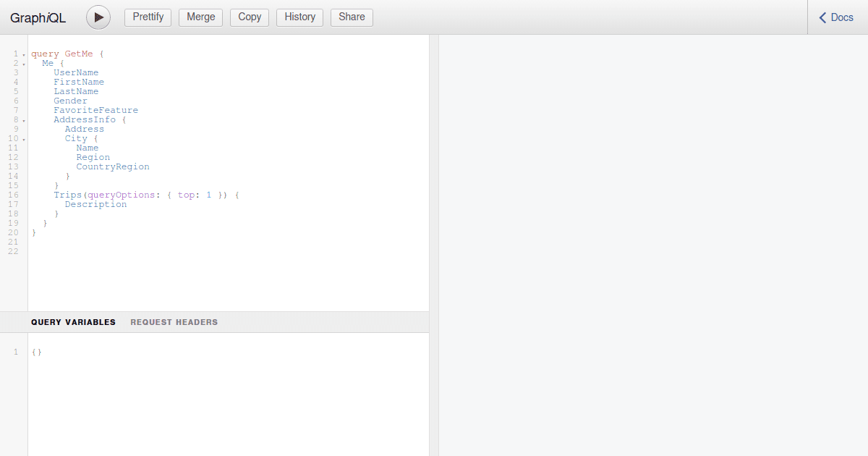Fold the AddressInfo block at line 8
Image resolution: width=868 pixels, height=456 pixels.
tap(23, 119)
